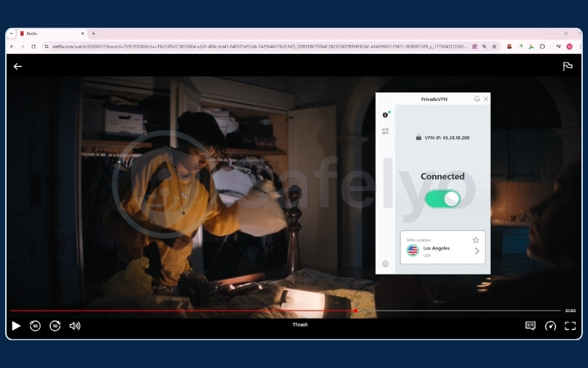The image size is (588, 368).
Task: Go back using Netflix player back arrow
Action: pyautogui.click(x=18, y=66)
